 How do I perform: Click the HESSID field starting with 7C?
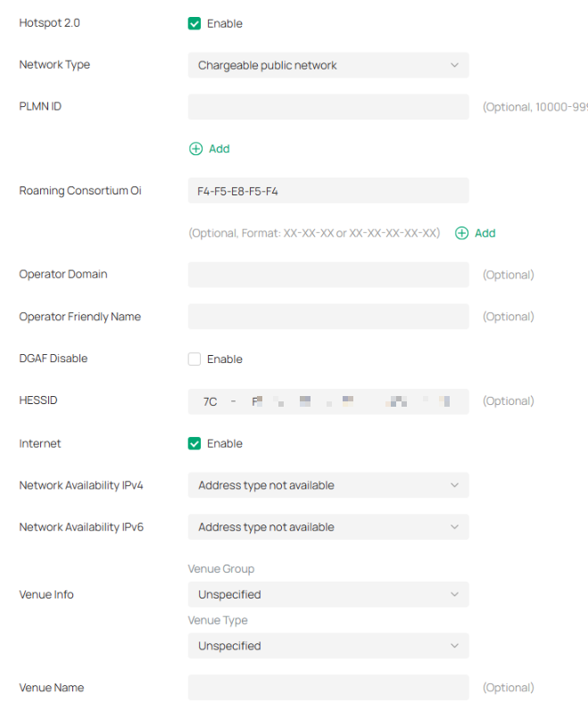pos(327,401)
